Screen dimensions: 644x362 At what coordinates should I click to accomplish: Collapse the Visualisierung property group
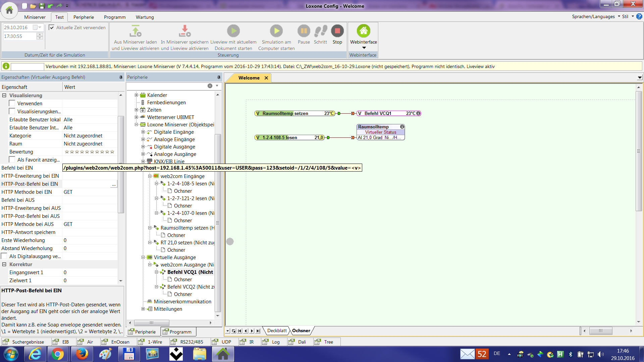click(4, 96)
